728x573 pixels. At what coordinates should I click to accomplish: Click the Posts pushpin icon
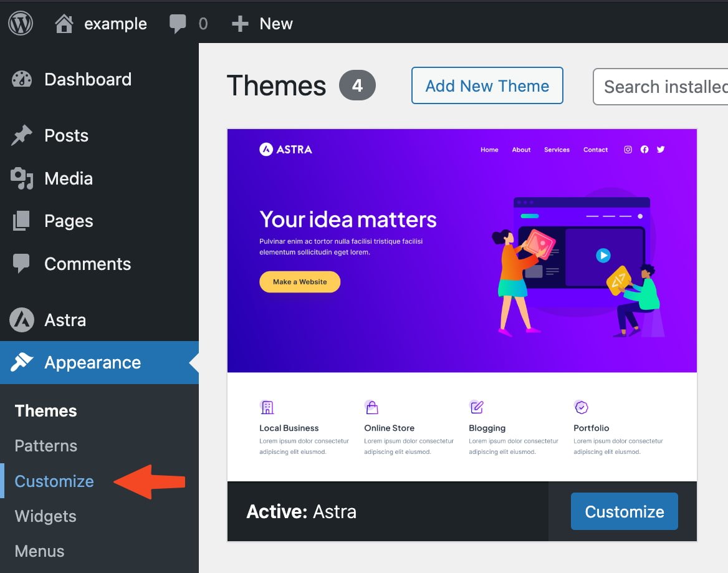(22, 135)
